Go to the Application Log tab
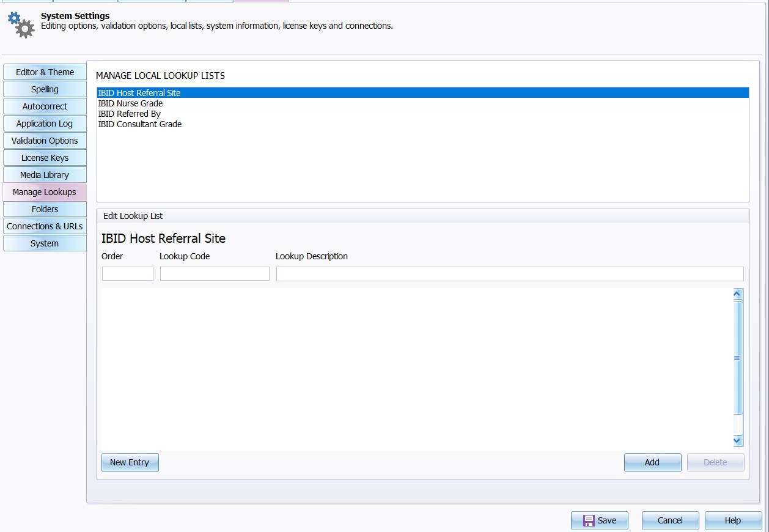 (x=45, y=124)
